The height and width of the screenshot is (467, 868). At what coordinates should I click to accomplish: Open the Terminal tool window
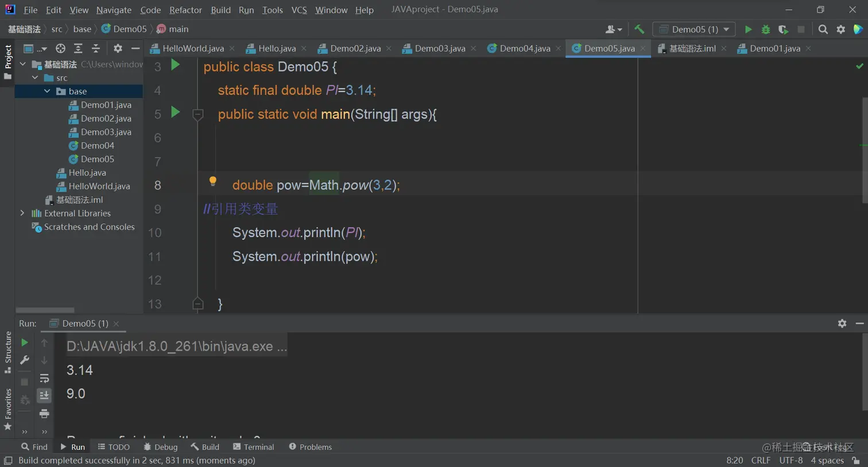click(x=253, y=447)
